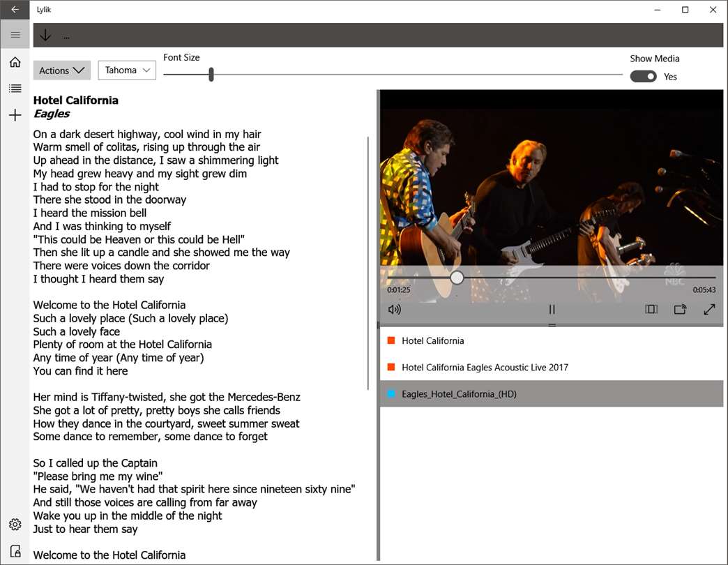Click the down arrow in the dark toolbar
Screen dimensions: 728x565
click(x=45, y=36)
